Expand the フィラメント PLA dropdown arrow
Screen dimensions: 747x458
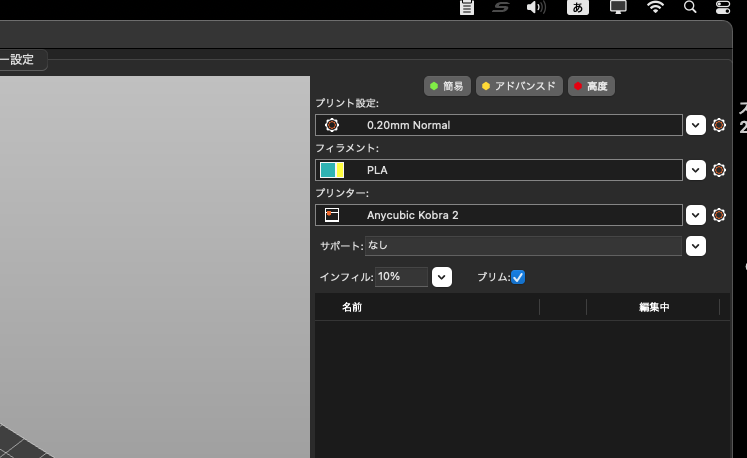point(696,170)
